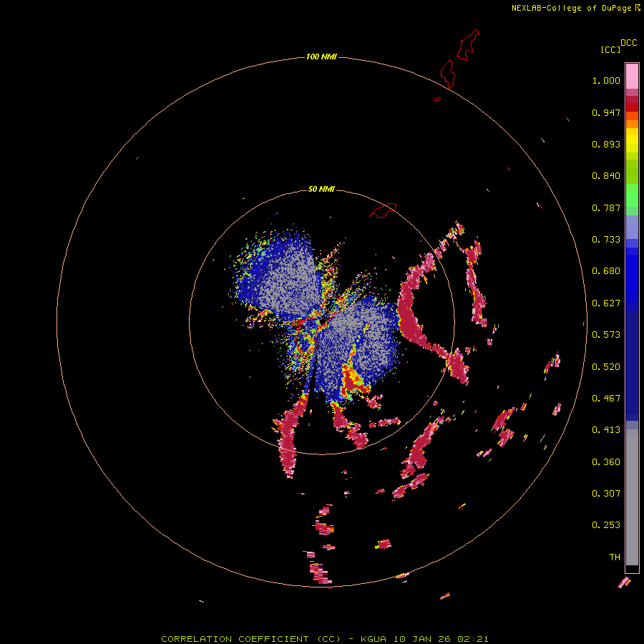Viewport: 644px width, 644px height.
Task: Click the radar site center point
Action: 322,321
